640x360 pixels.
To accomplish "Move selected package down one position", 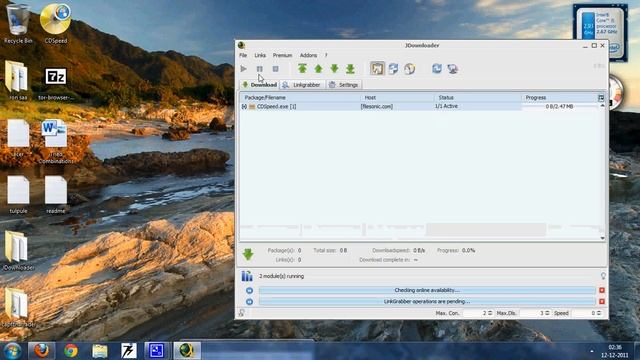I will (x=334, y=69).
